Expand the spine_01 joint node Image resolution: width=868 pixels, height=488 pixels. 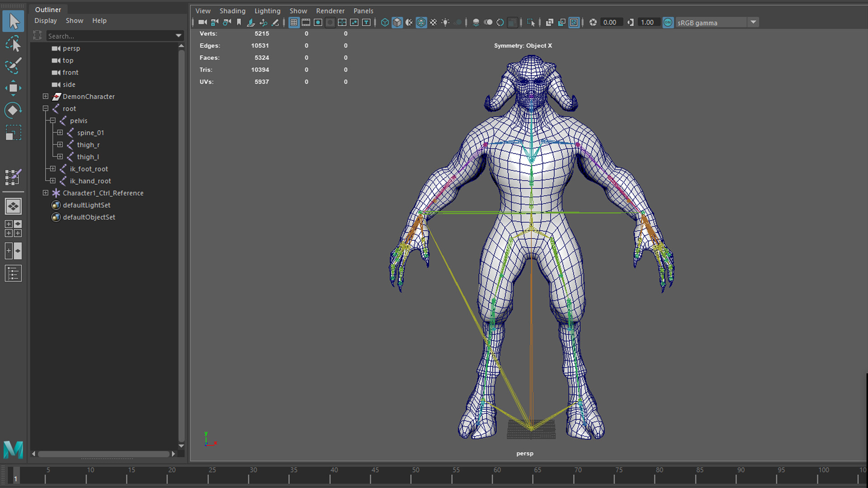(x=60, y=133)
